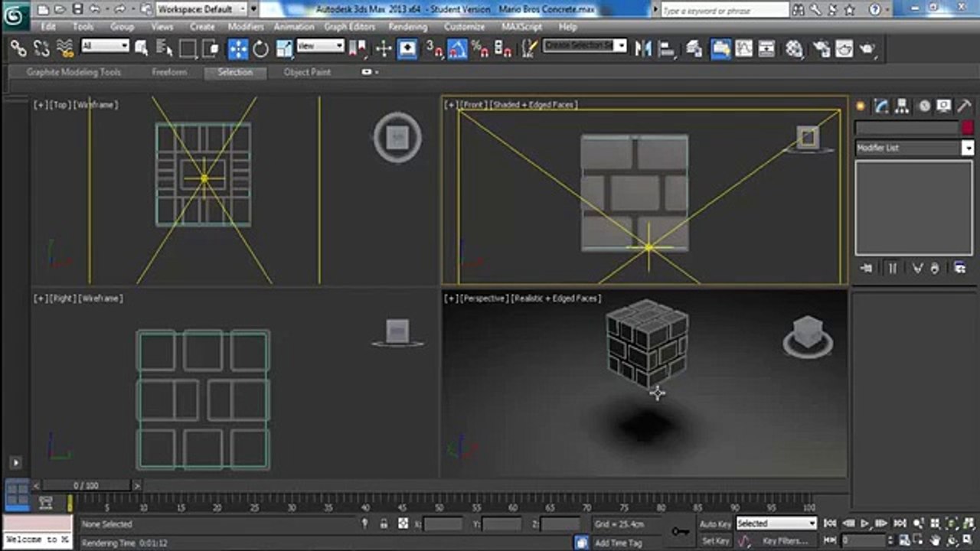Activate Select and Scale tool
Viewport: 980px width, 551px height.
[285, 49]
